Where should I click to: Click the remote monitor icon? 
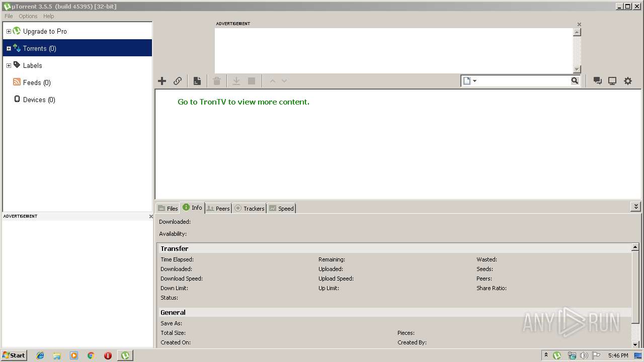(x=612, y=81)
